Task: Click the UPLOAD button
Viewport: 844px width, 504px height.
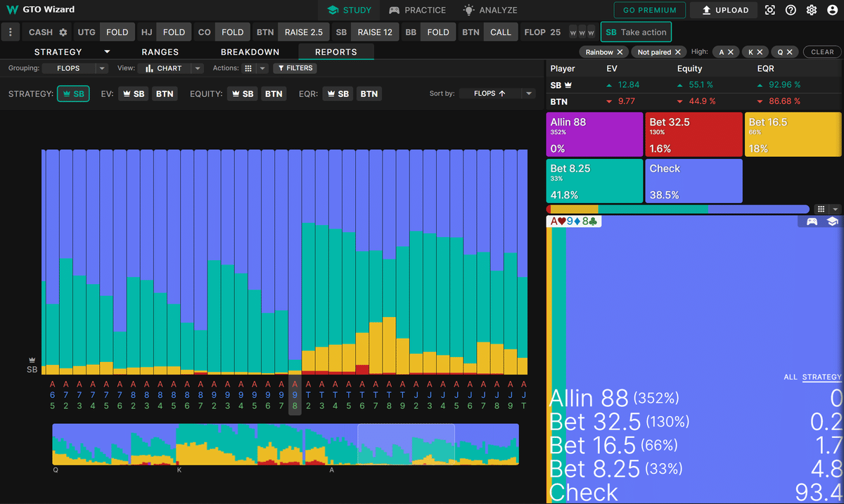Action: (x=724, y=10)
